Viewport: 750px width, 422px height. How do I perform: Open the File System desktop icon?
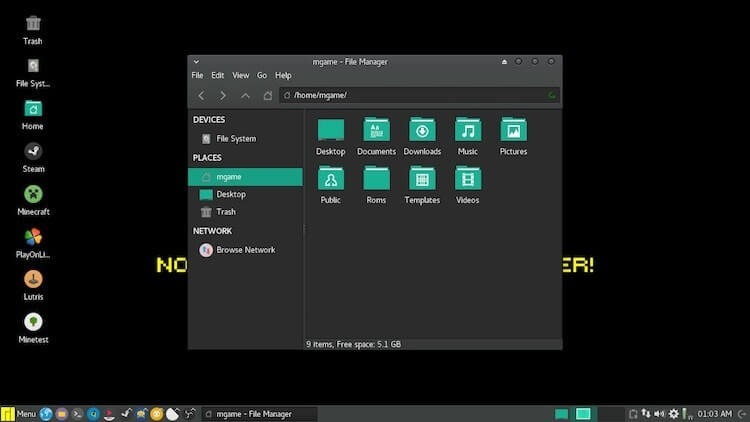(x=33, y=73)
